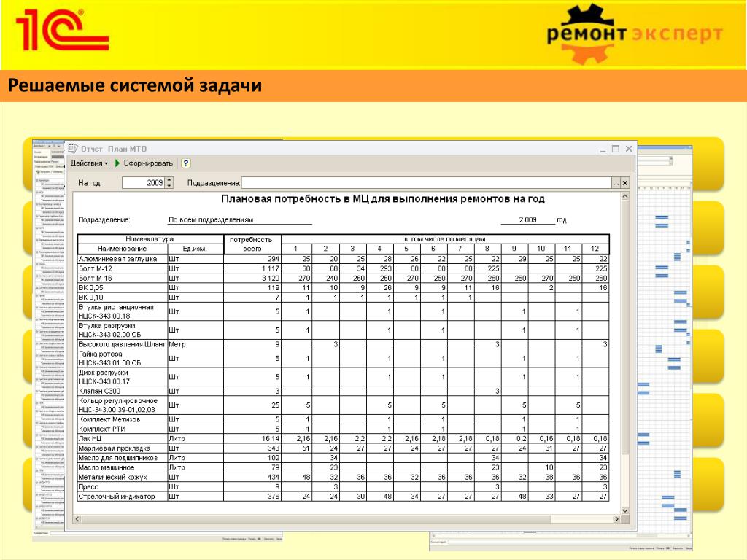747x560 pixels.
Task: Click the Подразделение input field
Action: click(426, 183)
